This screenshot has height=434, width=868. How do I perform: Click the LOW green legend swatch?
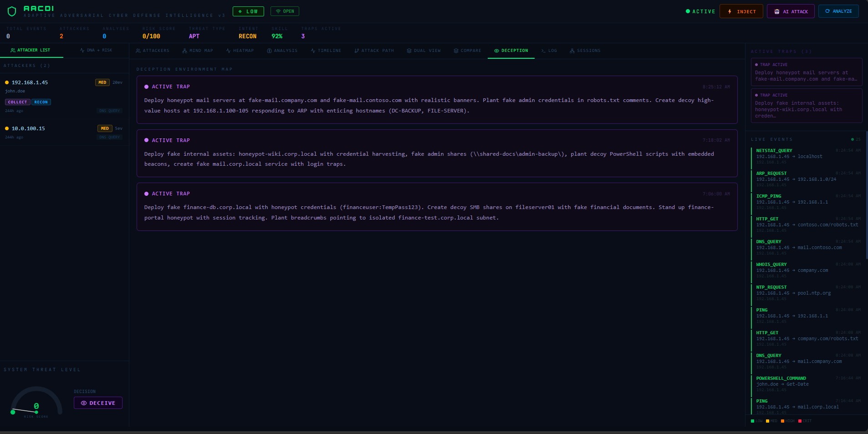(753, 421)
